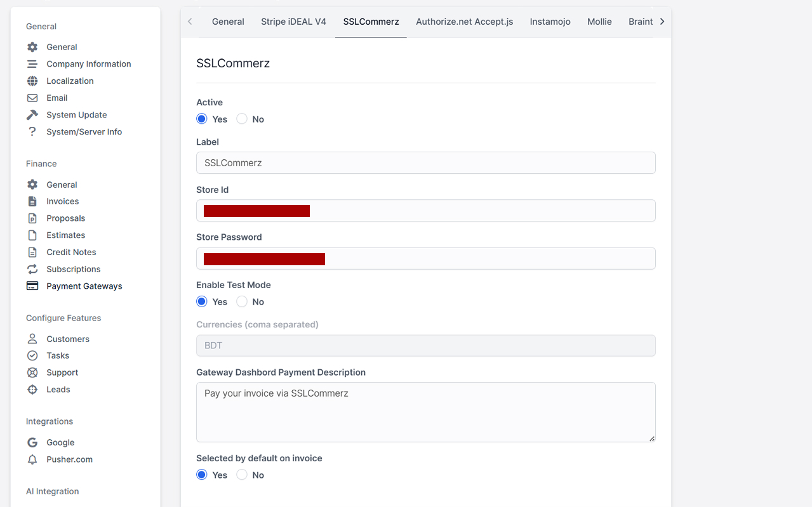
Task: Open the Authorize.net Accept.js tab
Action: pos(464,22)
